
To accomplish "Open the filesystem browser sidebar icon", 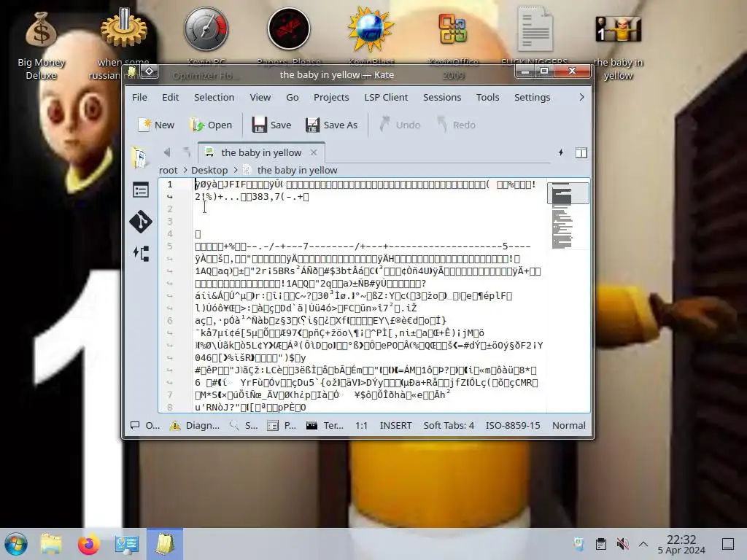I will click(x=142, y=253).
